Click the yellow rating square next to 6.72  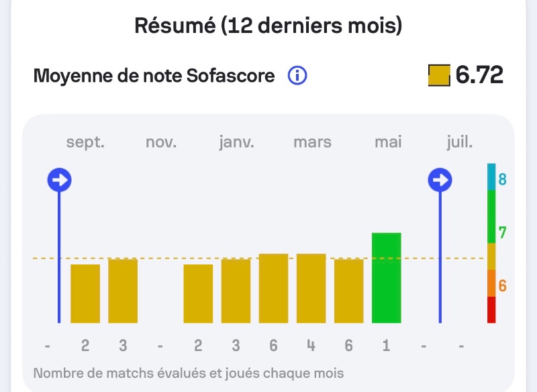coord(439,75)
